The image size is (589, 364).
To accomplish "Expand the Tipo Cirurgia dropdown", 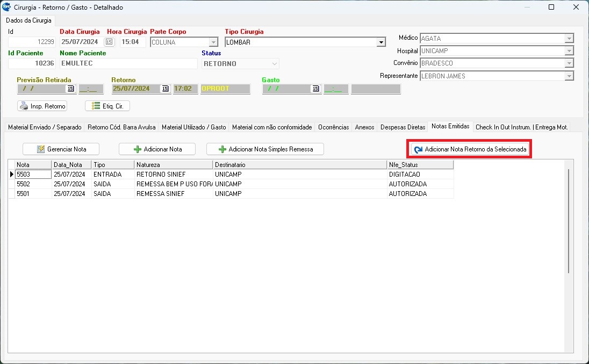I will point(381,42).
